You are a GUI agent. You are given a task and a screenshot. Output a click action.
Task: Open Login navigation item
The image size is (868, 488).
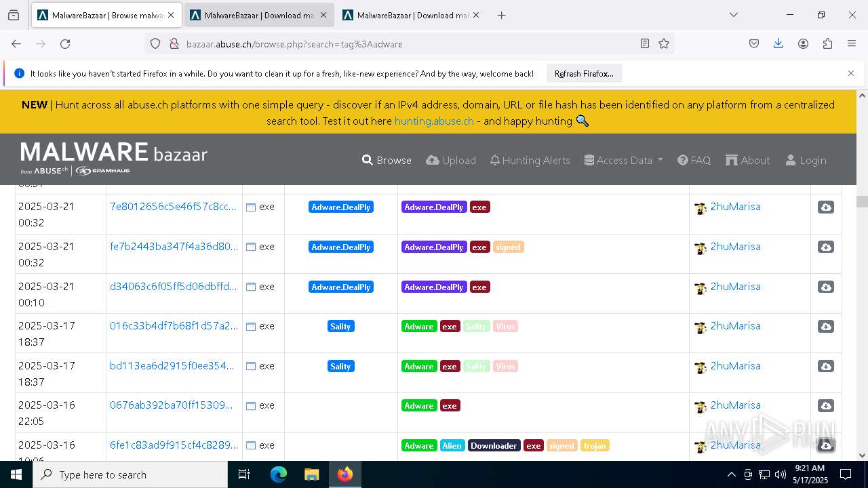(806, 160)
